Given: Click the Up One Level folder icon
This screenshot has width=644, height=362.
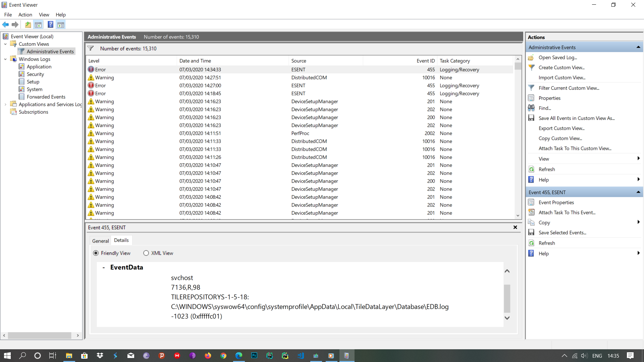Looking at the screenshot, I should tap(28, 24).
